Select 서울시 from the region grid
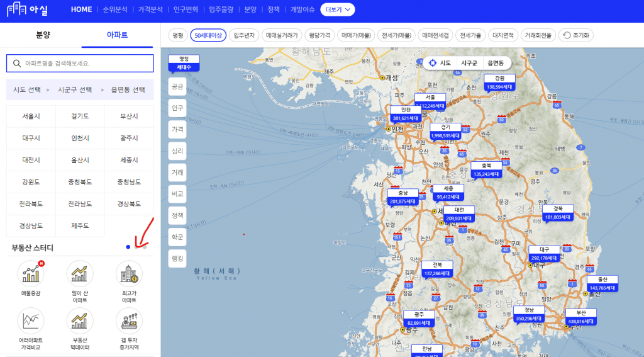Screen dimensions: 644x357 pos(31,116)
